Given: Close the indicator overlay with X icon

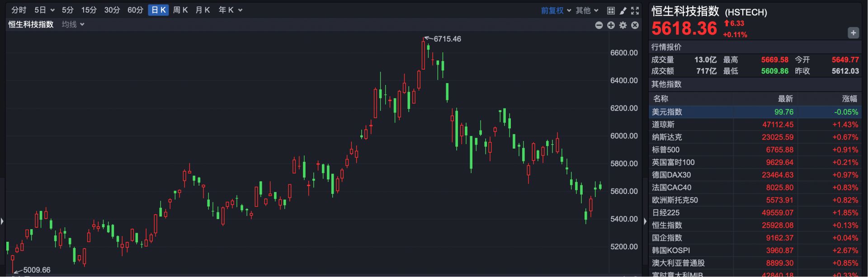Looking at the screenshot, I should pos(635,25).
